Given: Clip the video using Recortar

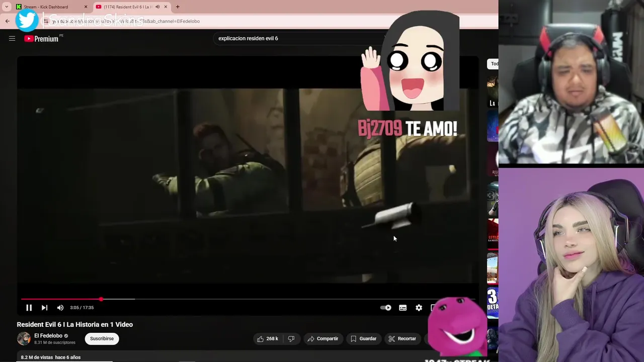Looking at the screenshot, I should tap(403, 339).
